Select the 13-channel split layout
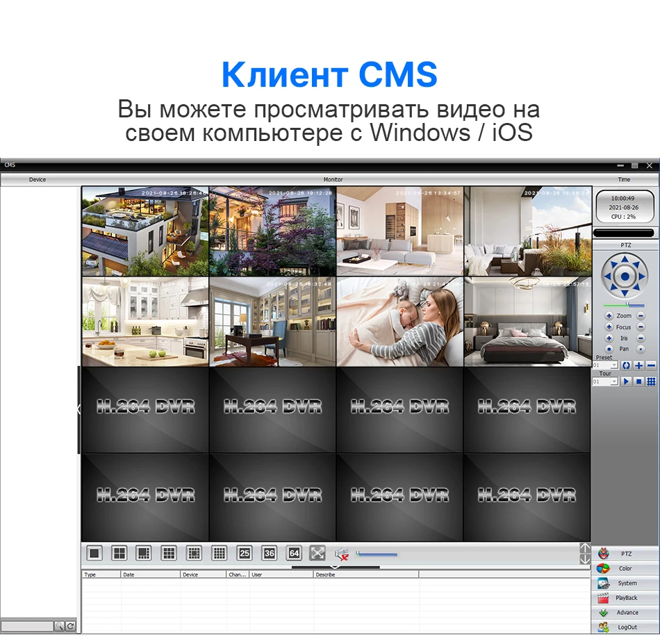This screenshot has height=644, width=660. [194, 553]
